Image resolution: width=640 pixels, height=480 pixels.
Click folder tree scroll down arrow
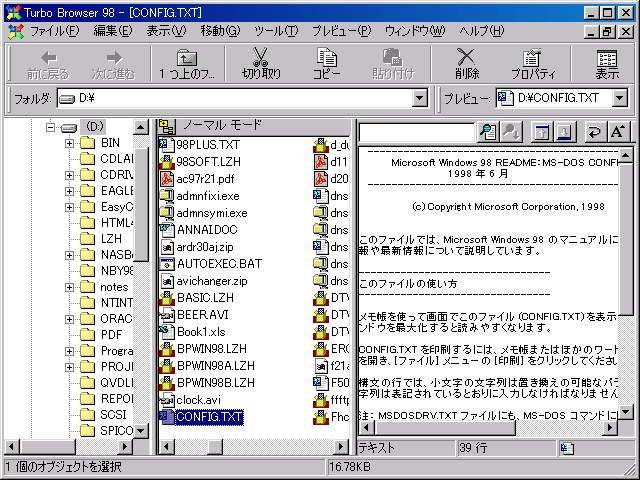(x=141, y=430)
